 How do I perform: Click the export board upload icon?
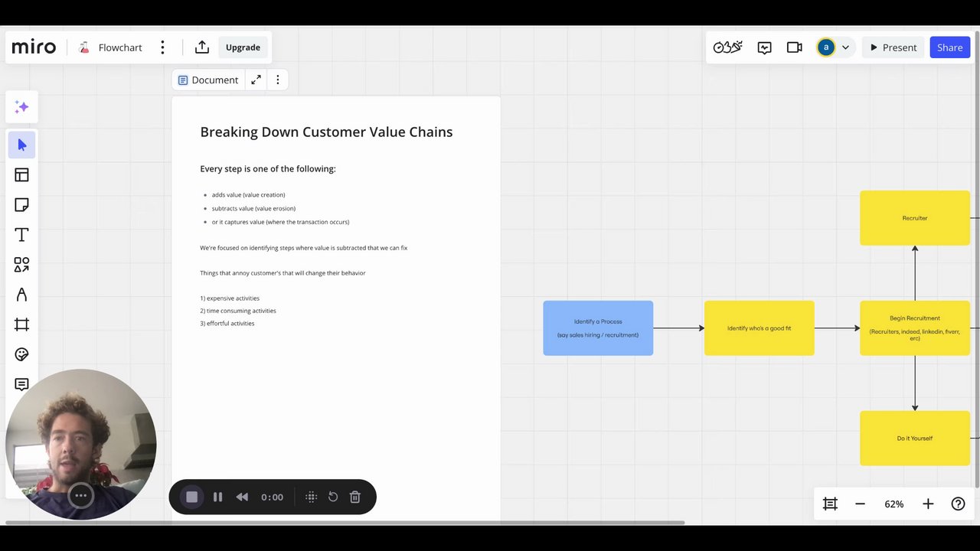pyautogui.click(x=202, y=47)
